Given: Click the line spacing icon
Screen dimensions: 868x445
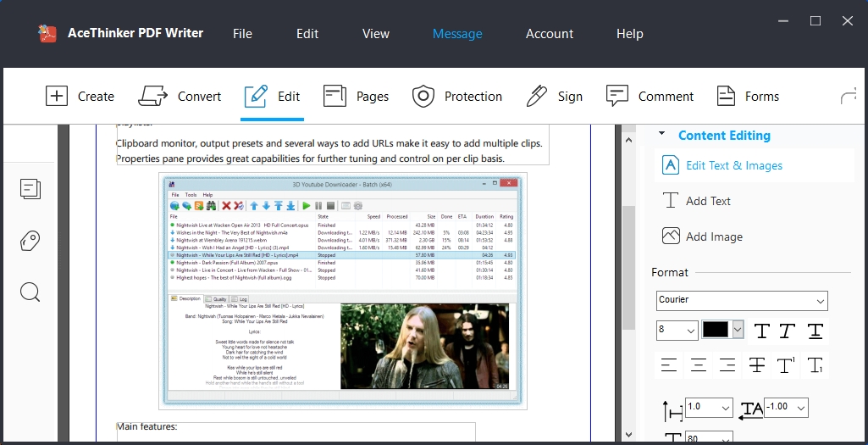Looking at the screenshot, I should click(x=672, y=410).
